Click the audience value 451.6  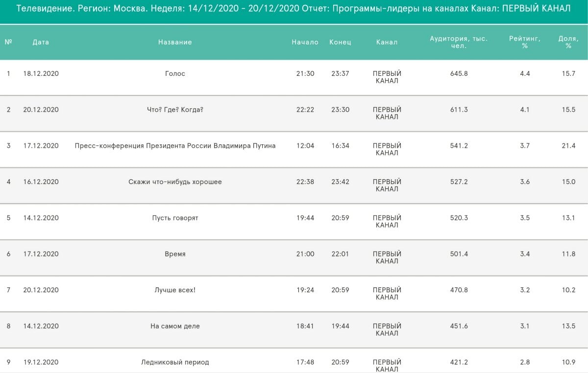coord(459,326)
